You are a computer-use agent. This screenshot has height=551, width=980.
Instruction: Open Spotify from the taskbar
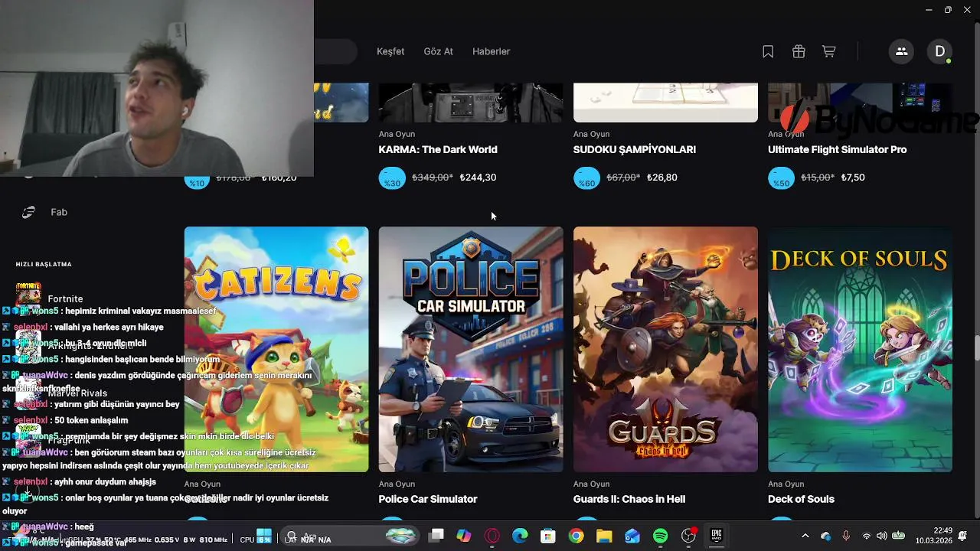[x=661, y=536]
